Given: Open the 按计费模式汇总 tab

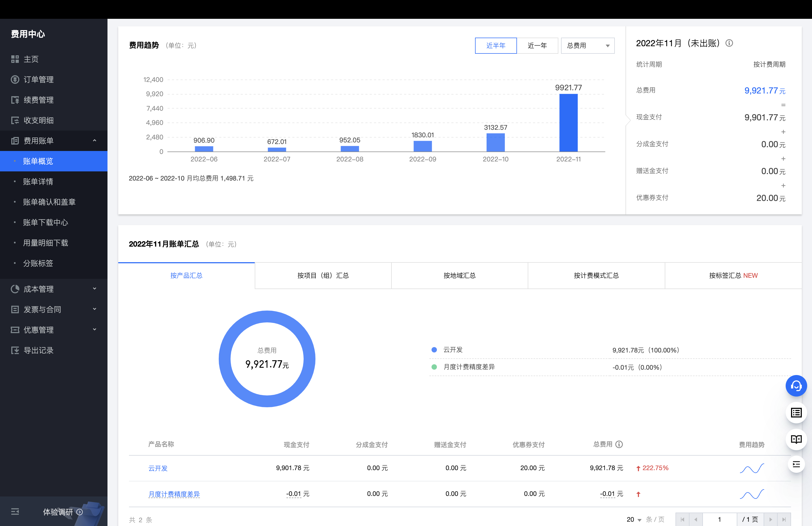Looking at the screenshot, I should (596, 276).
